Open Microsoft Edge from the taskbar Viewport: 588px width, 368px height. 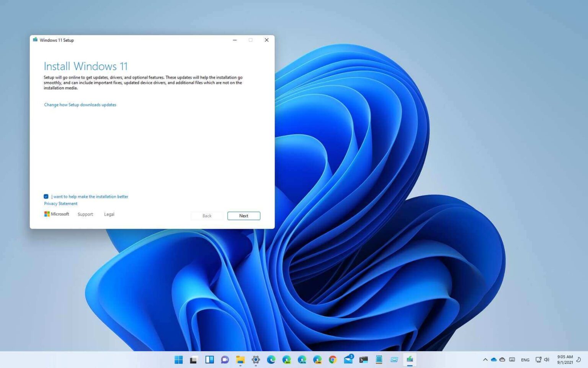coord(272,360)
